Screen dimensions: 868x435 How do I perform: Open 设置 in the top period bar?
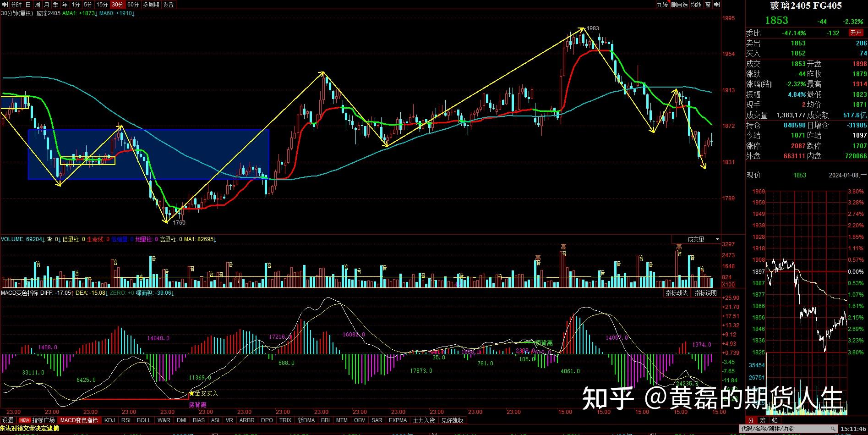[169, 5]
